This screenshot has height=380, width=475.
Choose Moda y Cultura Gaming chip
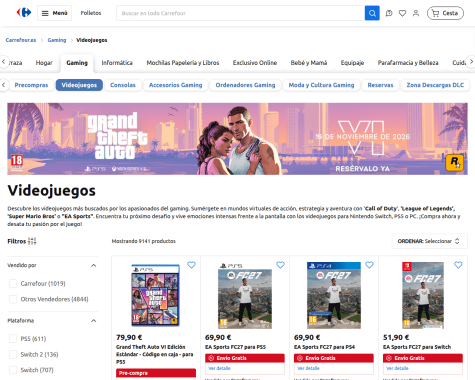click(x=321, y=85)
